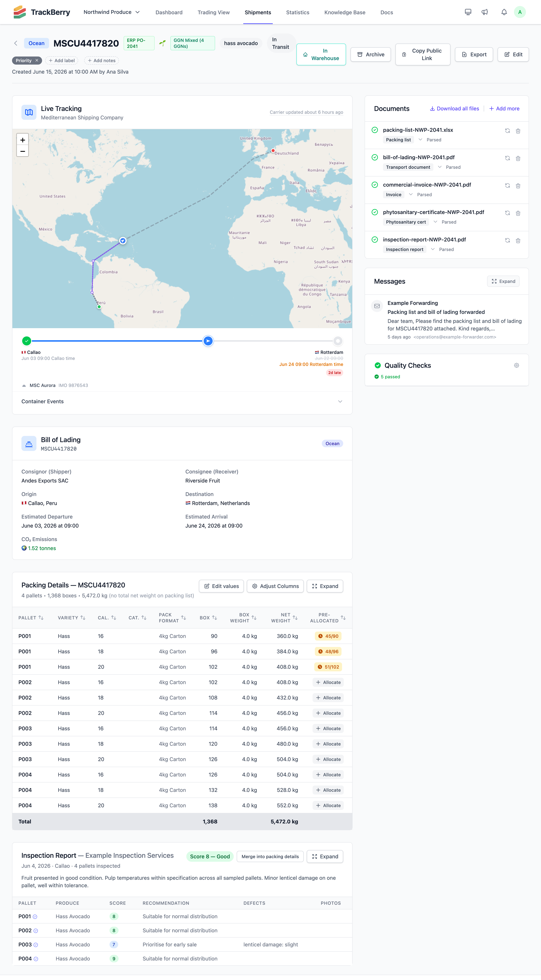Delete packing-list-NWP-2041.xlsx with trash icon
This screenshot has height=980, width=541.
point(518,131)
